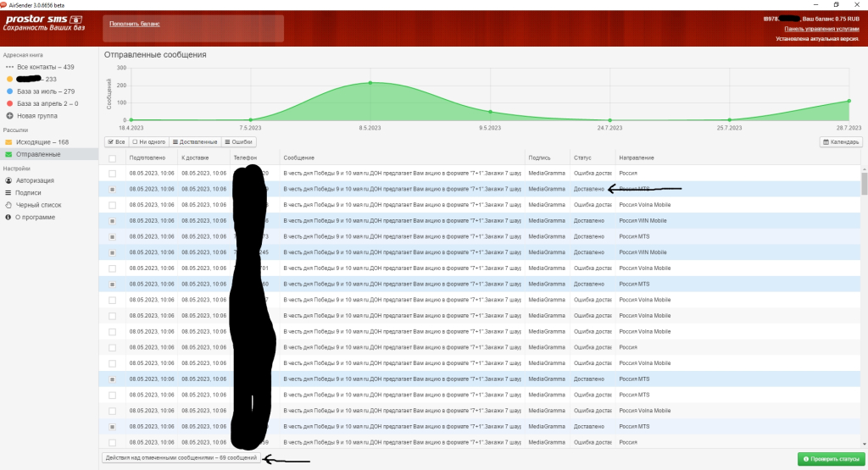This screenshot has height=470, width=868.
Task: Click the chart peak point at 8.5.2023
Action: 370,83
